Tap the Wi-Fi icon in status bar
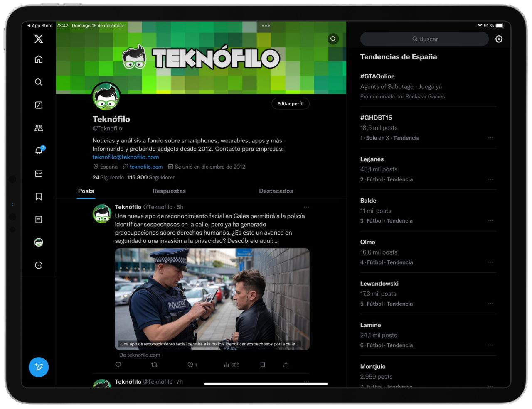This screenshot has height=409, width=532. [x=480, y=26]
